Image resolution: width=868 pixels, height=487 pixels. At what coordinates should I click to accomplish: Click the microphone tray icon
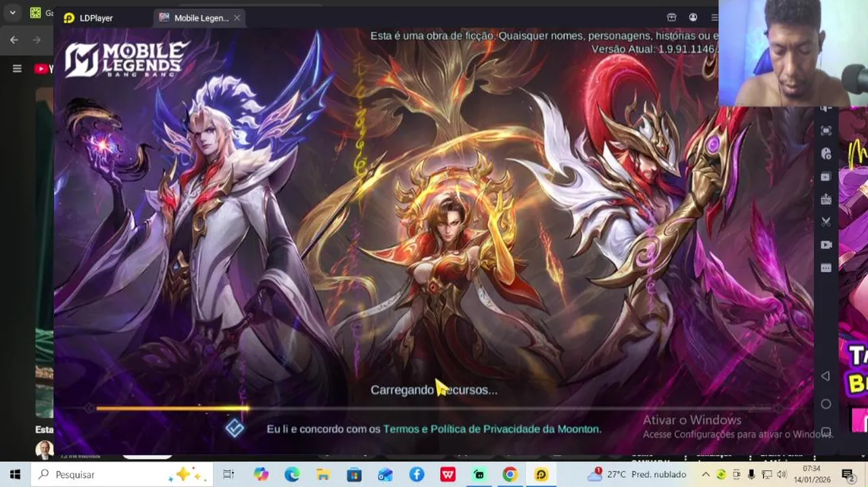coord(752,474)
